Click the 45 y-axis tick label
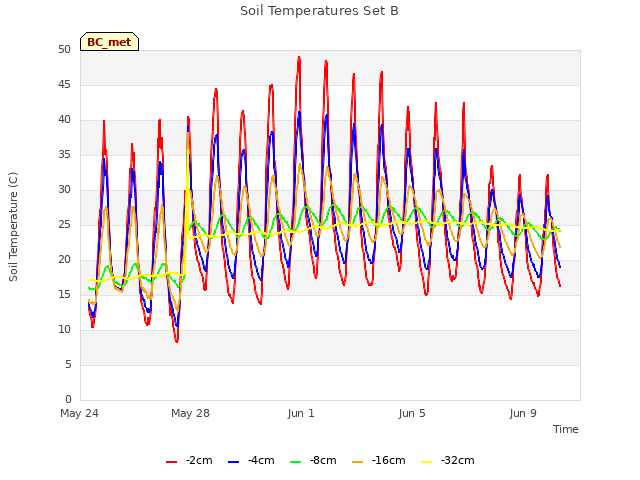Viewport: 640px width, 480px height. tap(64, 85)
